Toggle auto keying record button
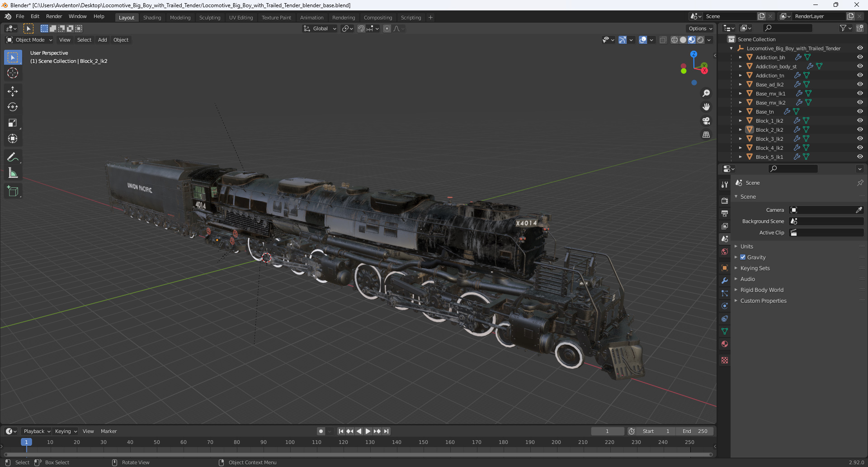This screenshot has width=868, height=467. pos(321,431)
